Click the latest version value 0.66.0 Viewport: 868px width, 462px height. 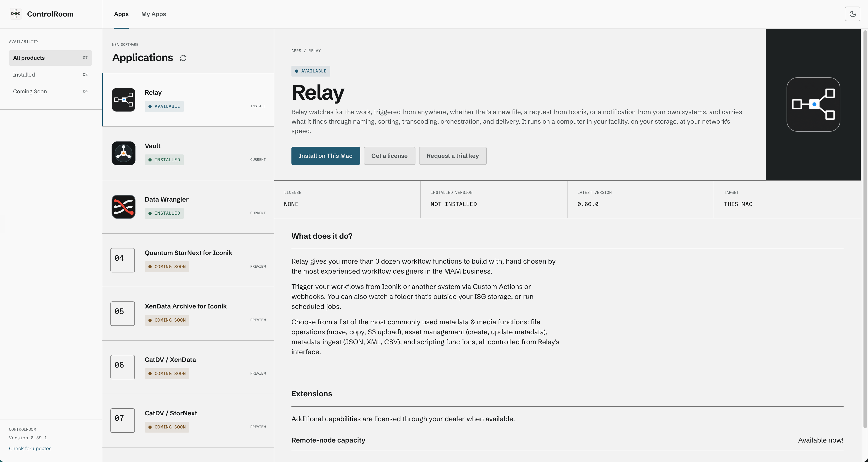click(588, 204)
